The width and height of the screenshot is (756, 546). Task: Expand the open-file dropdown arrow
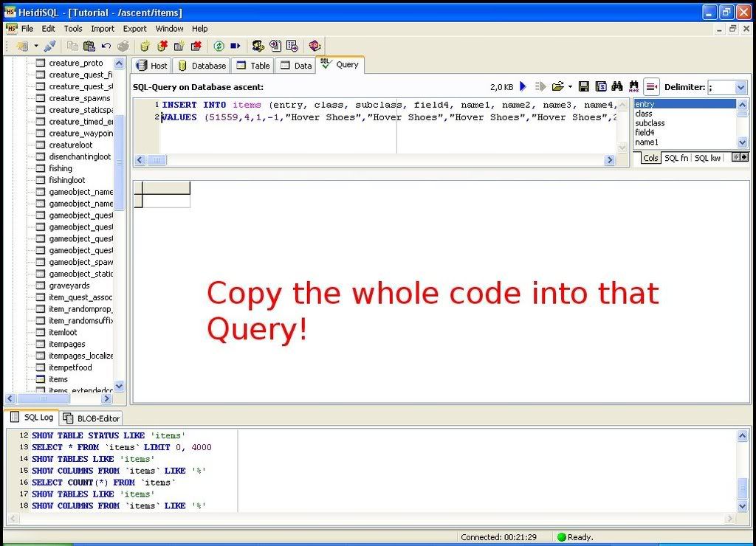(570, 87)
